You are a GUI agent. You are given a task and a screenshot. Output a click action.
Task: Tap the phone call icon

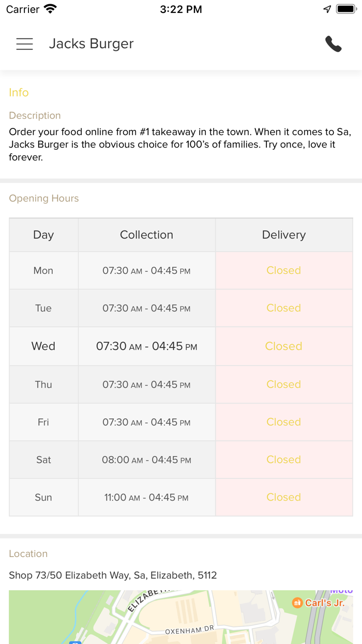point(334,44)
